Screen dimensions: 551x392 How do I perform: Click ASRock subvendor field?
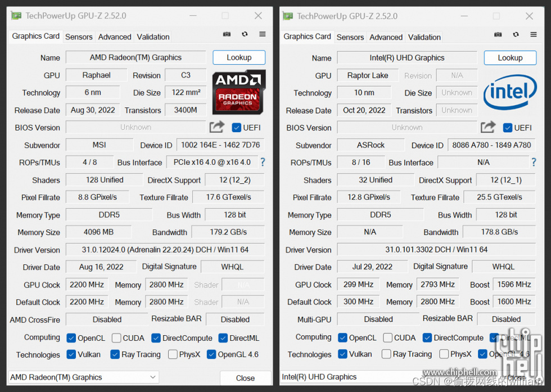pyautogui.click(x=371, y=145)
